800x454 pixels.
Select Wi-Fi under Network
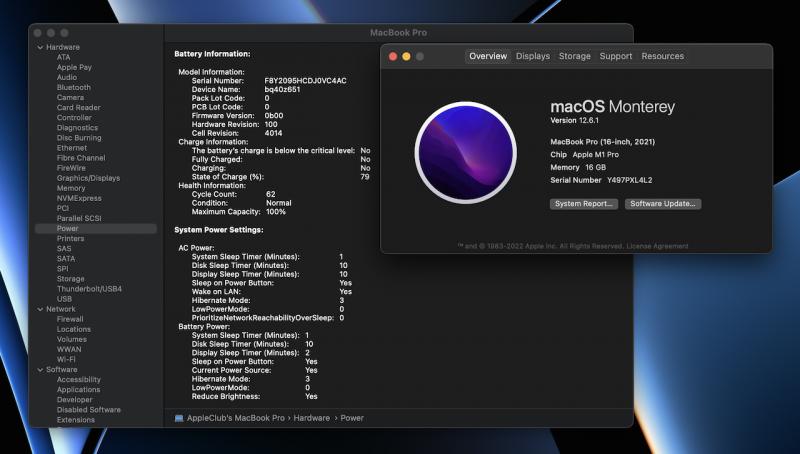[x=66, y=360]
